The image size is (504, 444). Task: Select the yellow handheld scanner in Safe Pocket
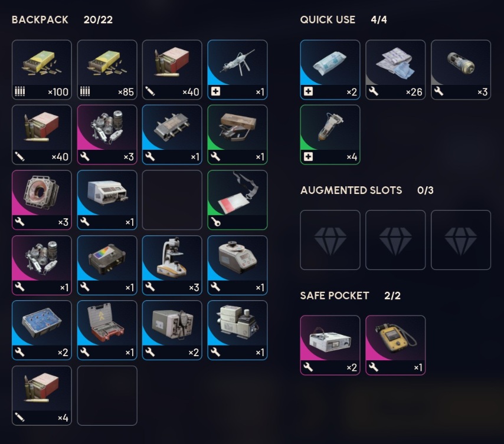click(395, 345)
